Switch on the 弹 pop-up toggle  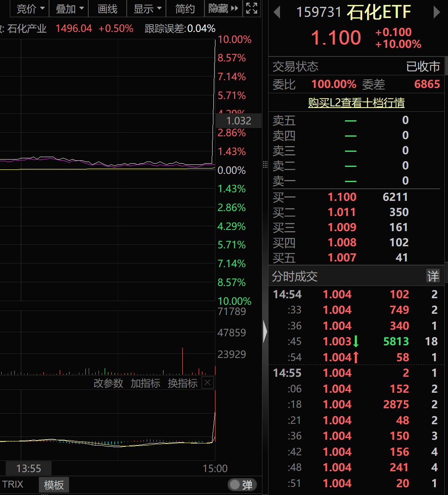pyautogui.click(x=242, y=485)
